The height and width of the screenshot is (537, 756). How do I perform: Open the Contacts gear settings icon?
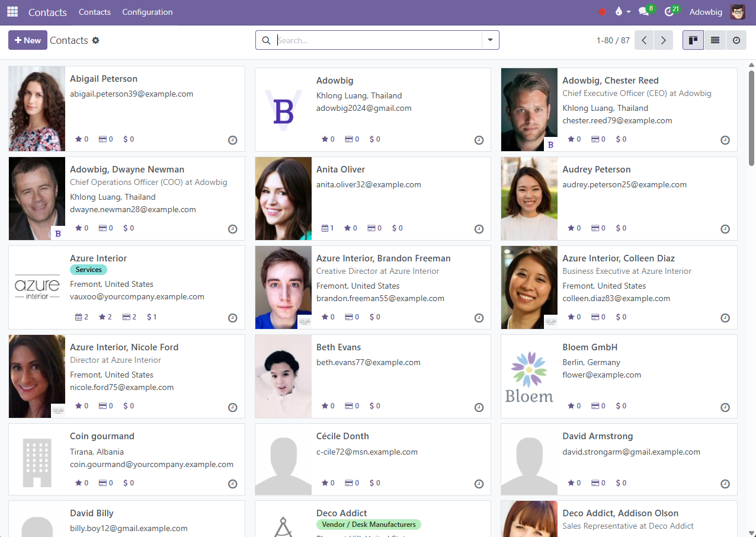pyautogui.click(x=96, y=40)
